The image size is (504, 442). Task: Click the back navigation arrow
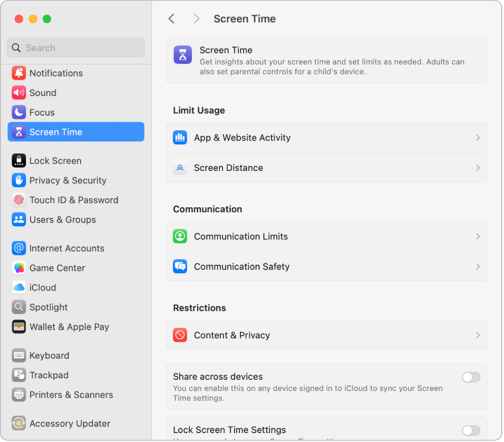[x=171, y=18]
